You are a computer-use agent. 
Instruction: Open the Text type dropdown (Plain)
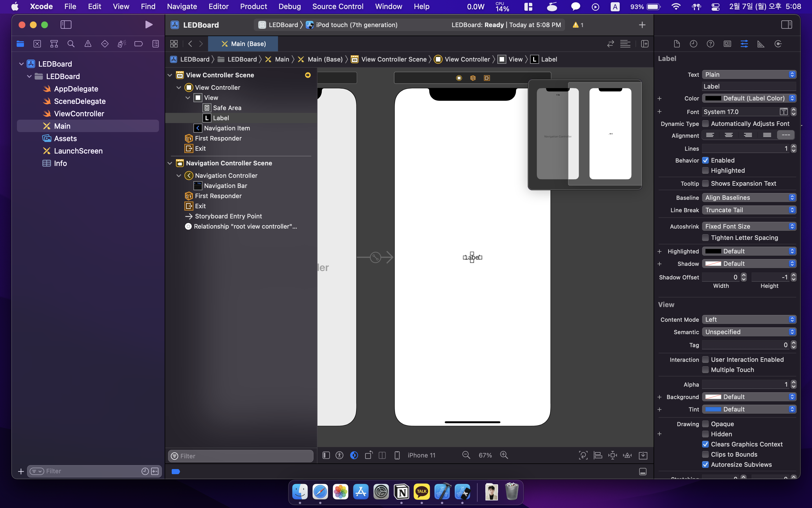[x=749, y=75]
